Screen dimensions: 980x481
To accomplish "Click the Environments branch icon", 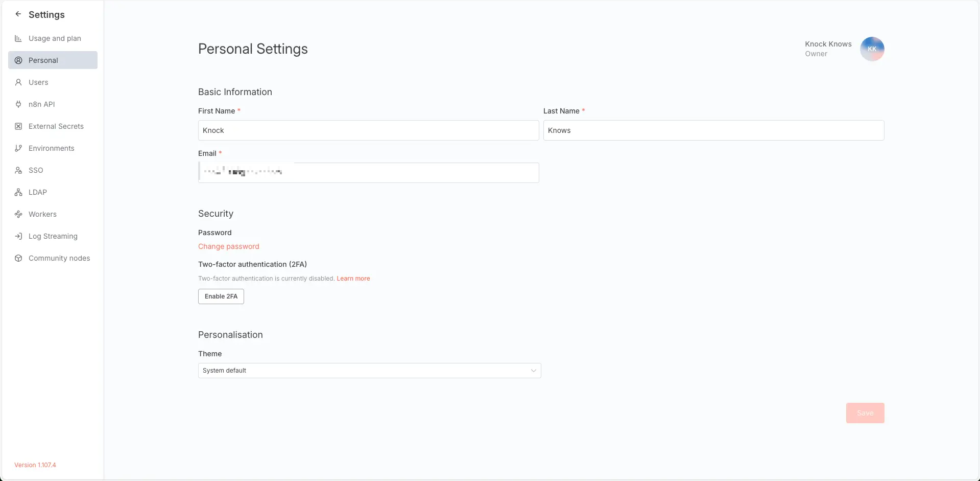I will pos(18,148).
